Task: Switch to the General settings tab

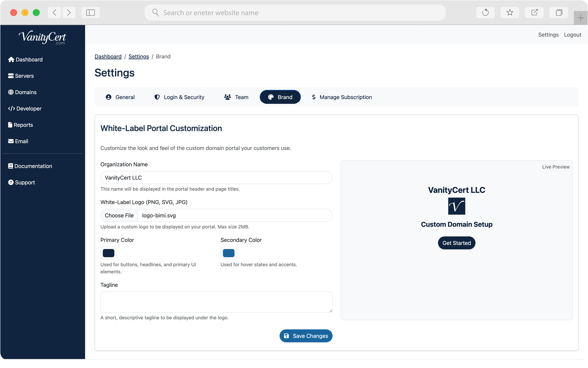Action: (x=120, y=97)
